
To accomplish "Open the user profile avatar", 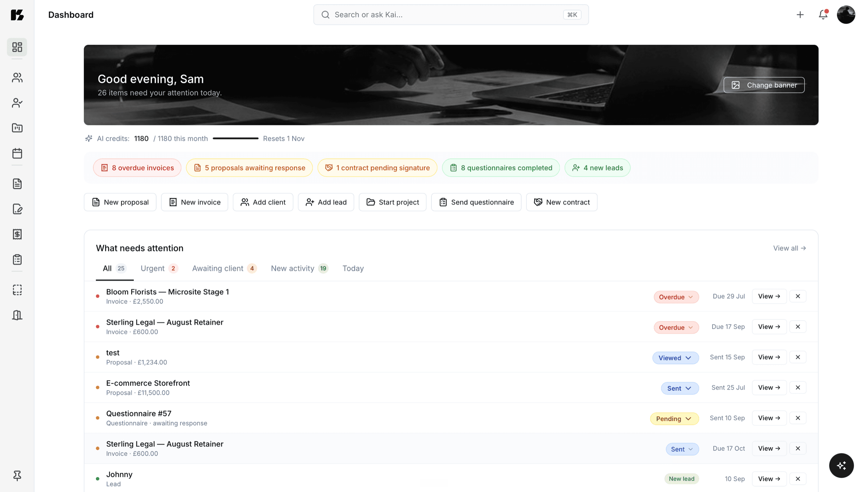I will (846, 14).
